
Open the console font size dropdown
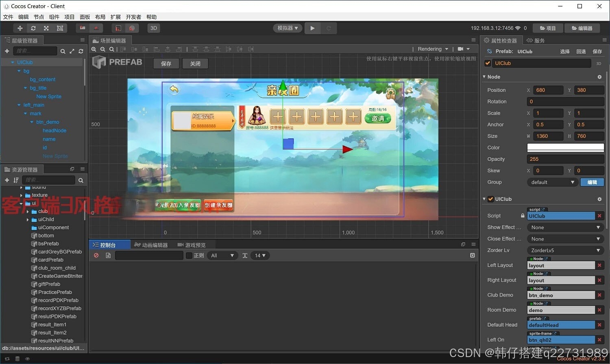(x=260, y=256)
